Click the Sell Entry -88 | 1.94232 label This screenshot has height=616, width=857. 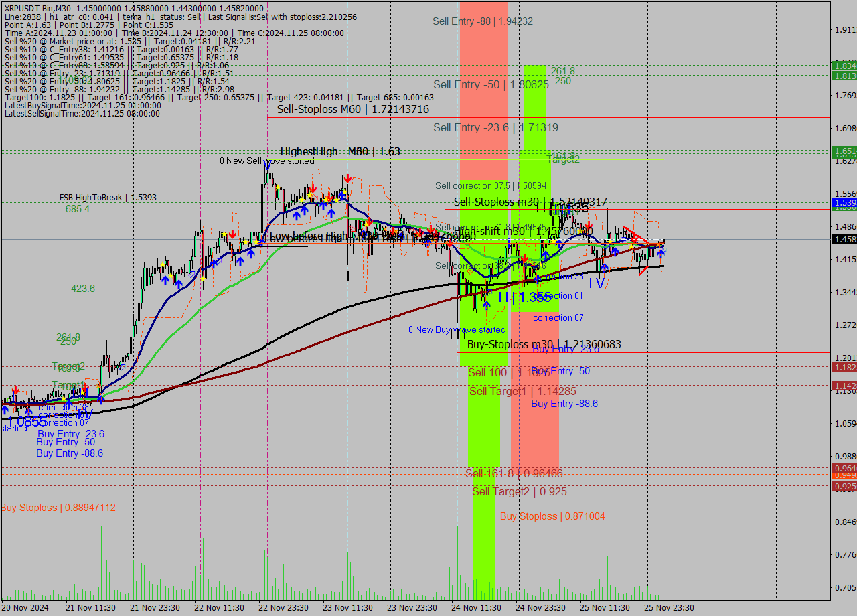[483, 21]
